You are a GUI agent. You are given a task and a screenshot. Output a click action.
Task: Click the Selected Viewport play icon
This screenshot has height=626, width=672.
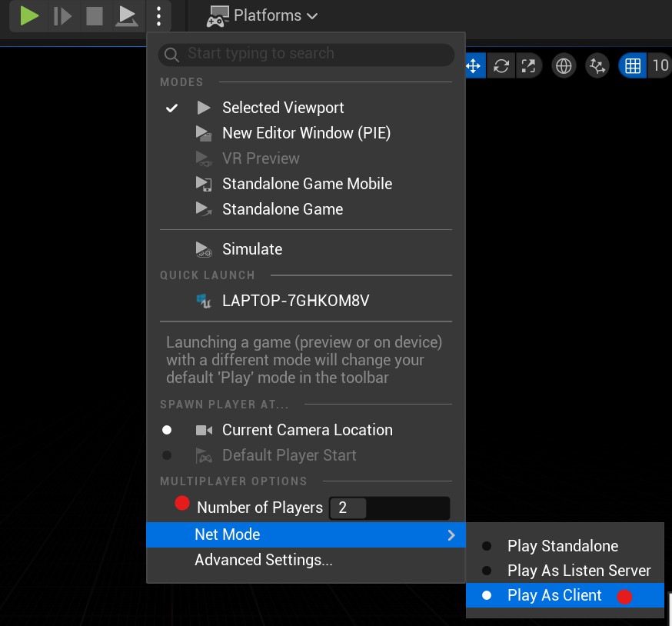204,108
